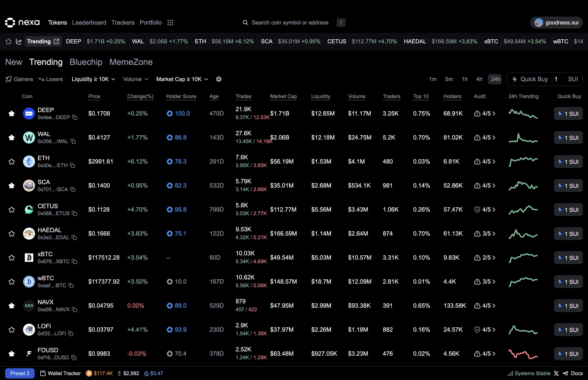Copy the DEEP contract address
This screenshot has height=380, width=588.
[x=75, y=118]
